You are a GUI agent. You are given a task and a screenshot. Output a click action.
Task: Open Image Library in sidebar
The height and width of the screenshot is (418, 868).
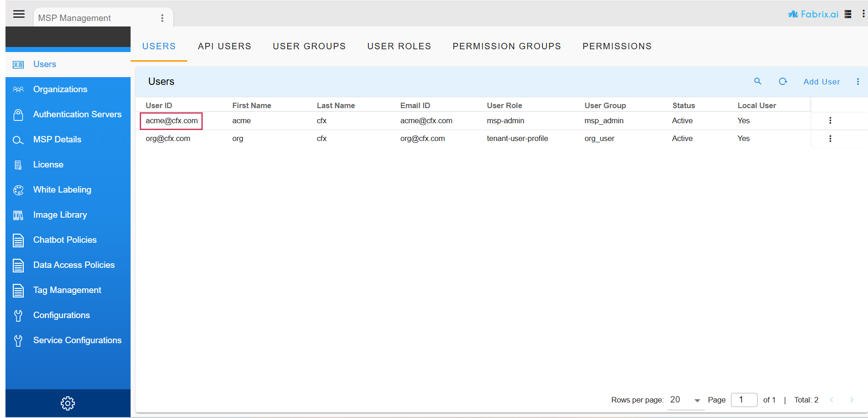tap(60, 215)
